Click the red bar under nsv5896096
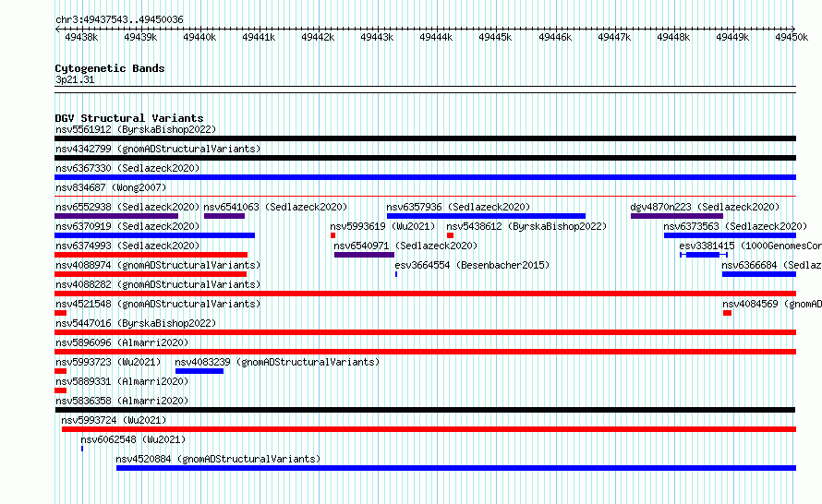The height and width of the screenshot is (504, 822). point(425,352)
